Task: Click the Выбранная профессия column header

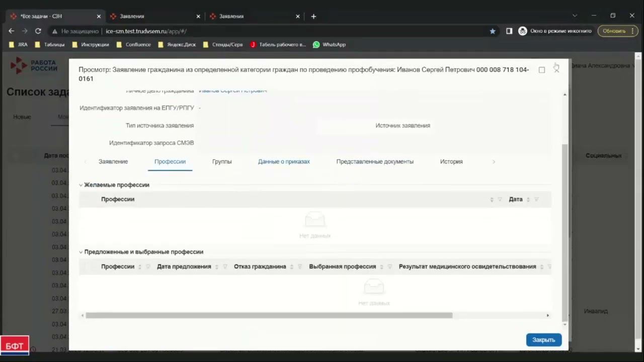Action: pos(343,267)
